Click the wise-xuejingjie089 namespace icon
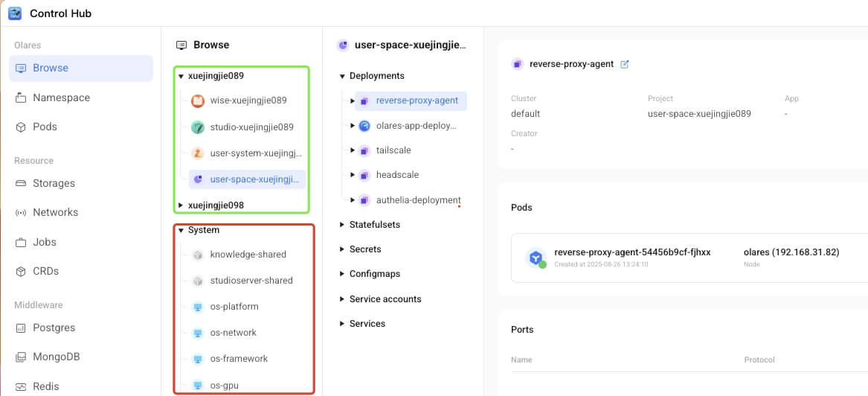This screenshot has height=396, width=868. [x=198, y=100]
